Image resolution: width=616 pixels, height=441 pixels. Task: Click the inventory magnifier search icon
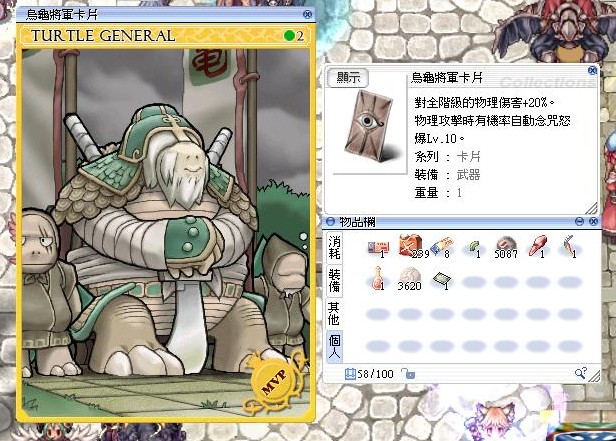[x=581, y=373]
